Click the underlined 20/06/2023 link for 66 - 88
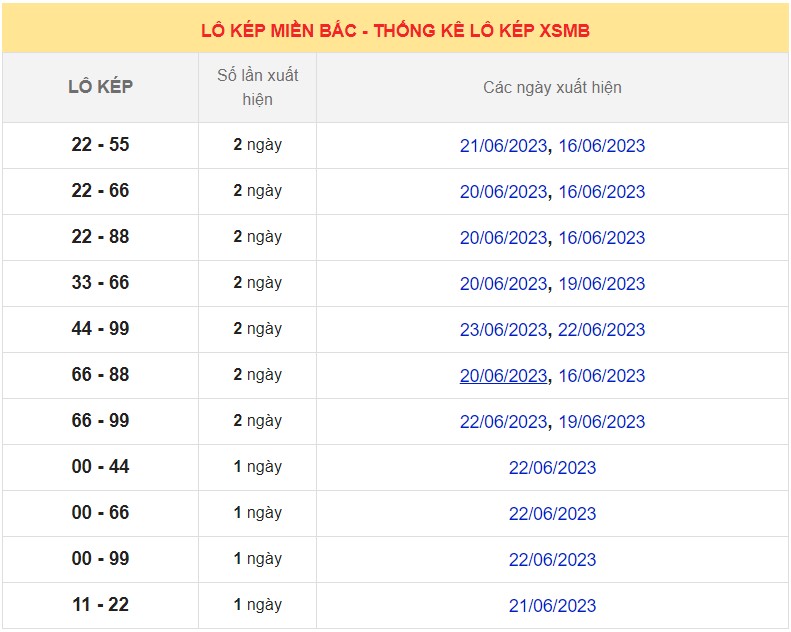The height and width of the screenshot is (632, 791). (503, 376)
